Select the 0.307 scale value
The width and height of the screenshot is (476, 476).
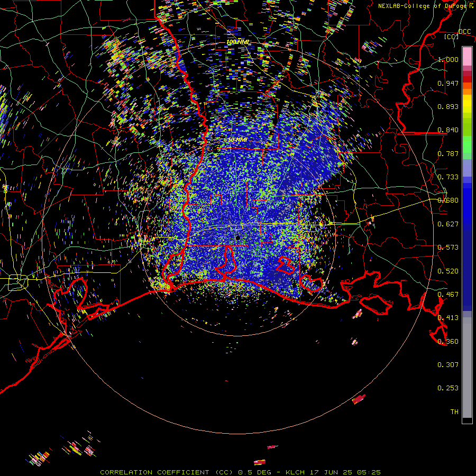tap(448, 365)
